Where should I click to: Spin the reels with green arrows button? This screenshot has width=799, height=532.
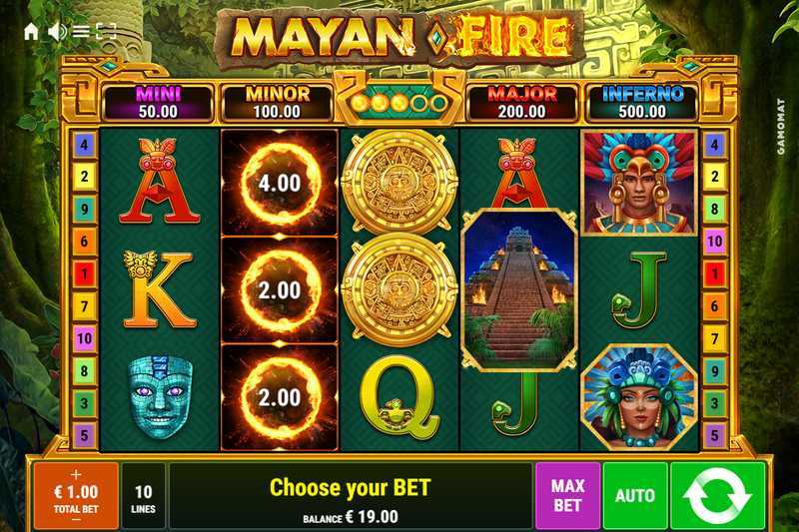[x=718, y=496]
